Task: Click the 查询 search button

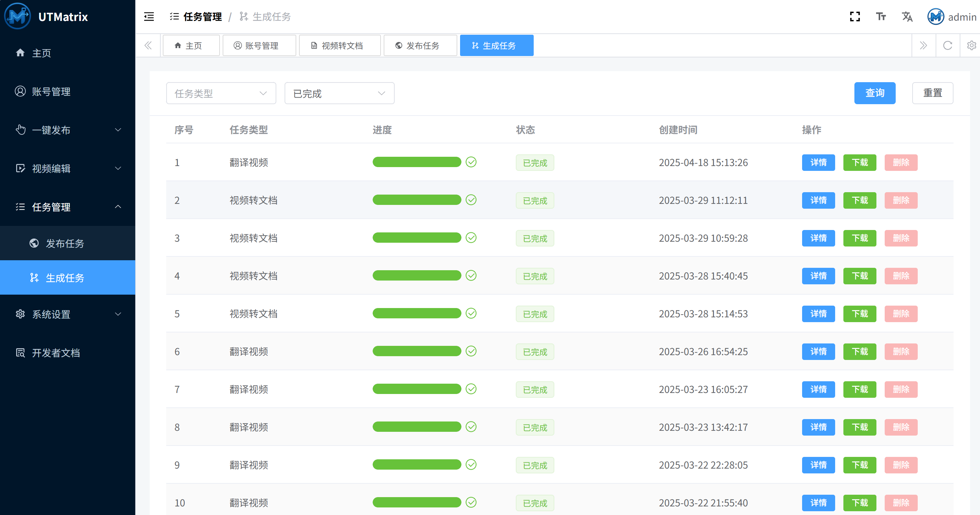Action: (875, 93)
